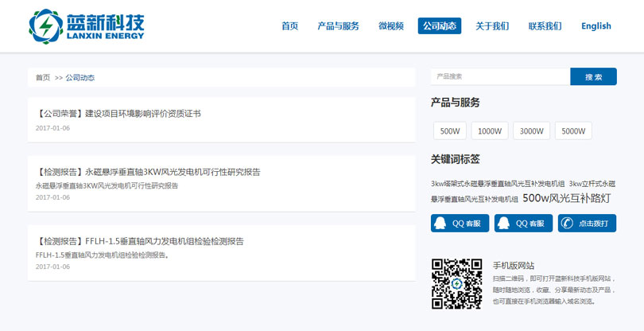The height and width of the screenshot is (331, 644).
Task: Open the 永磁悬浮垂直轴3KW feasibility report
Action: click(149, 172)
